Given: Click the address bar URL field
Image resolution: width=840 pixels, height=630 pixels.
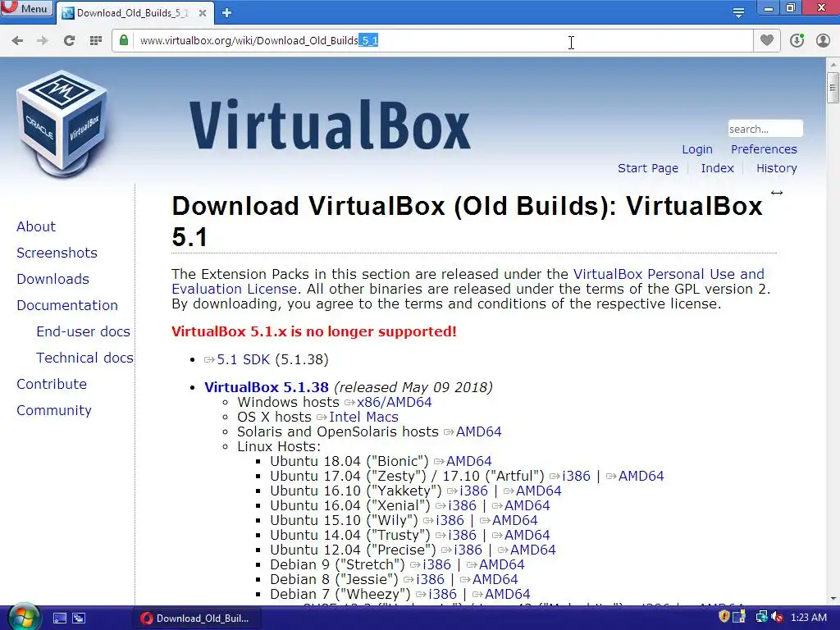Looking at the screenshot, I should click(434, 41).
